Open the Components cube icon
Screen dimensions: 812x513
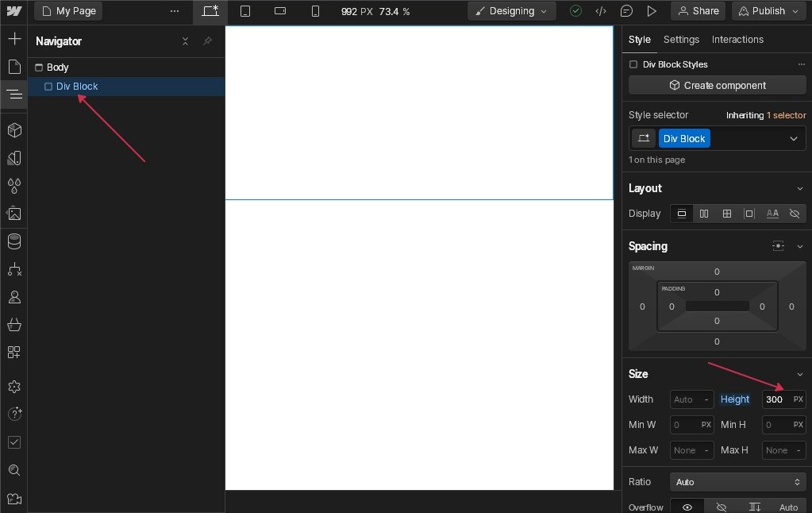pos(13,130)
